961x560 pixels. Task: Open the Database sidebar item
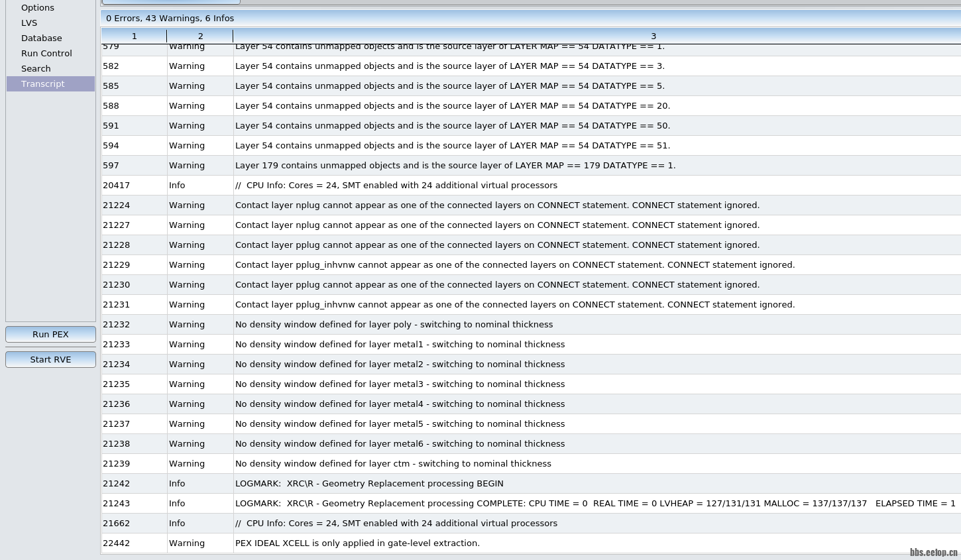[41, 38]
